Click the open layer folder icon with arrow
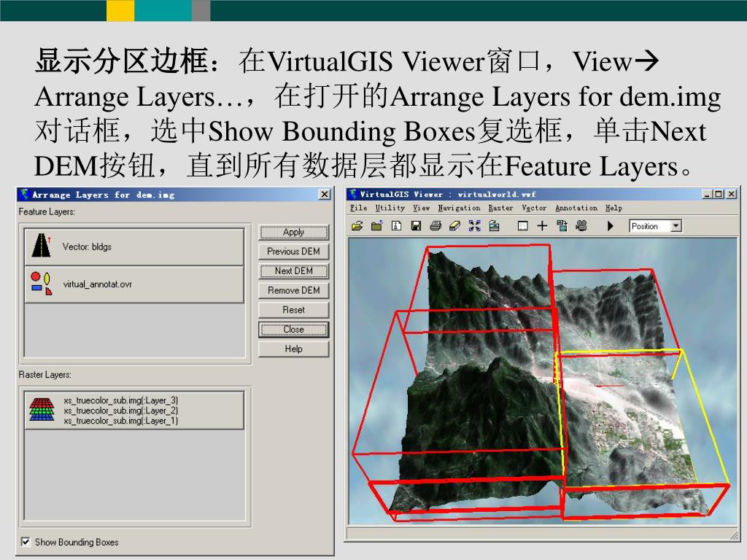 (x=377, y=226)
